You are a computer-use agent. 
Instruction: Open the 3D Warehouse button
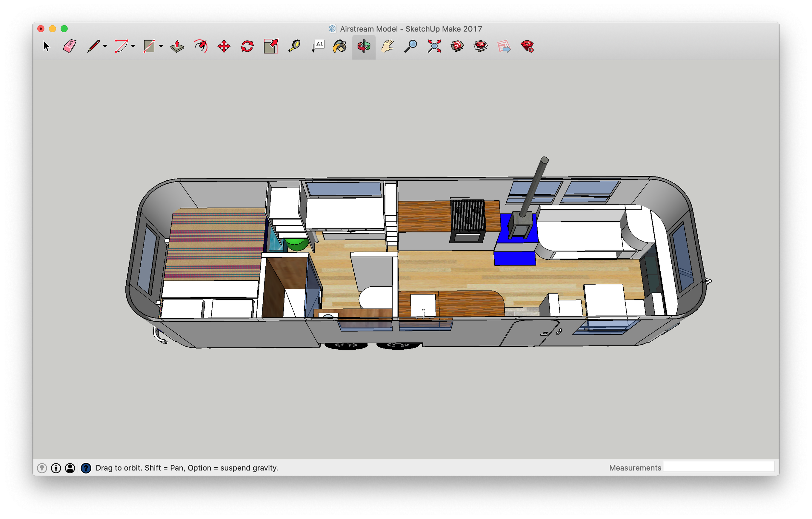click(x=457, y=46)
